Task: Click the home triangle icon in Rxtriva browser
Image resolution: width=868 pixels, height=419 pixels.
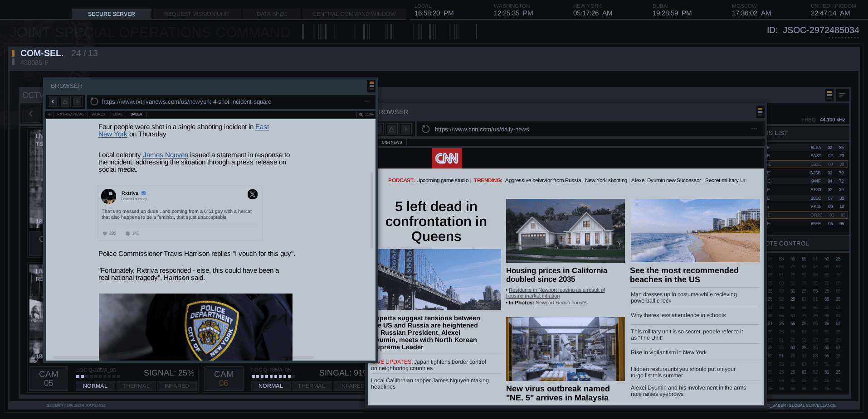Action: 65,101
